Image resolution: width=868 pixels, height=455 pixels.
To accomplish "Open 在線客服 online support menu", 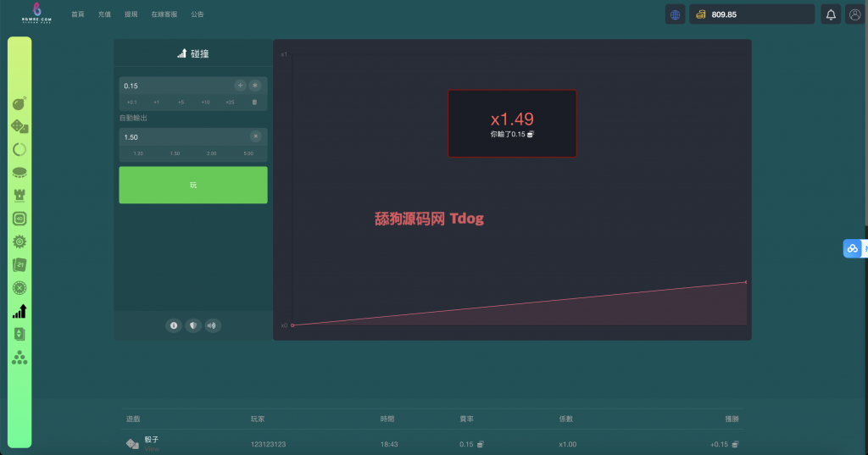I will [164, 14].
